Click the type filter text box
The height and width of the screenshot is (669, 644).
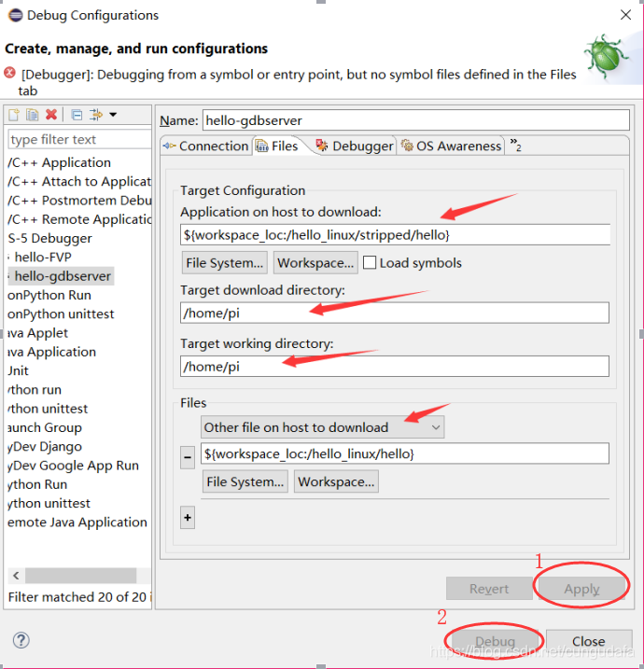pyautogui.click(x=79, y=140)
